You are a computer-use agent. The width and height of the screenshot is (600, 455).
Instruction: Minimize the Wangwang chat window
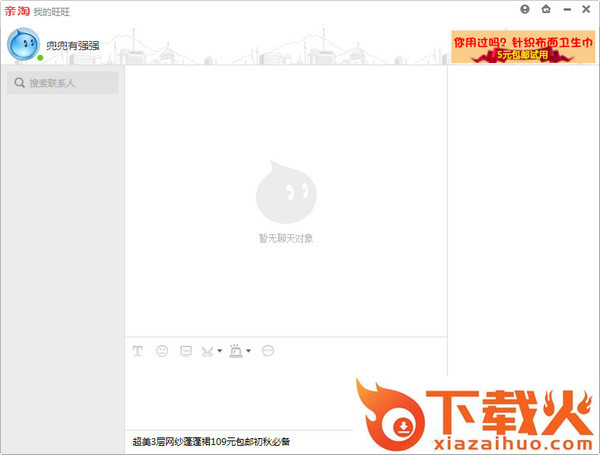click(x=565, y=9)
